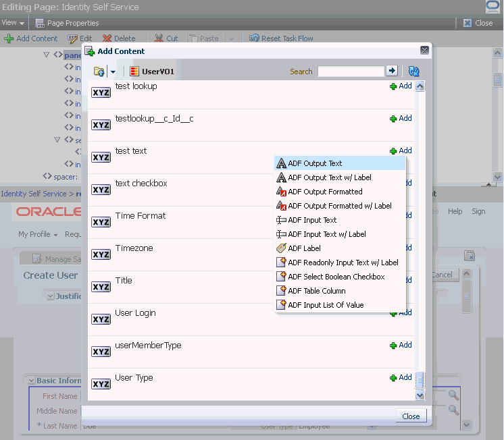Open the View menu
This screenshot has height=440, width=504.
pyautogui.click(x=13, y=23)
